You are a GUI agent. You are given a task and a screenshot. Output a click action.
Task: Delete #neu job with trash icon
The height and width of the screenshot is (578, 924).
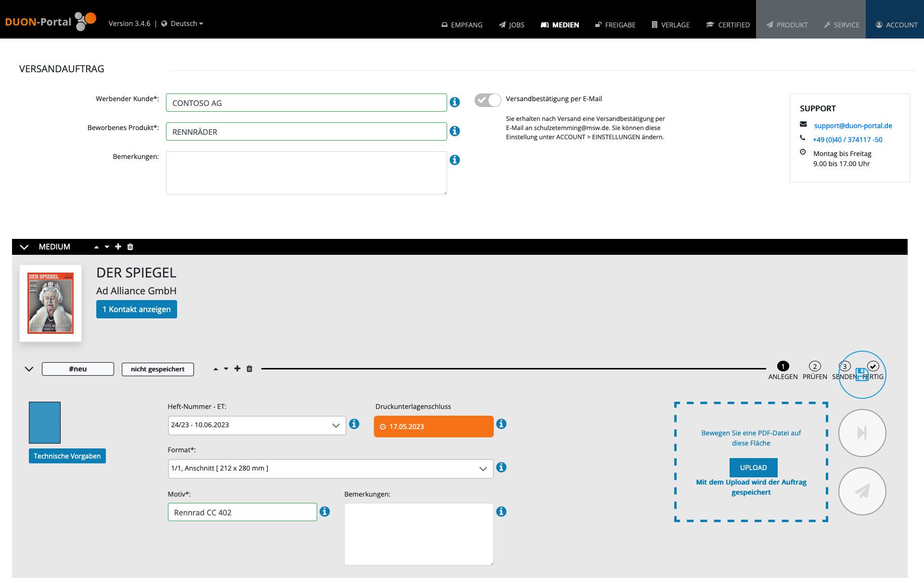click(249, 368)
